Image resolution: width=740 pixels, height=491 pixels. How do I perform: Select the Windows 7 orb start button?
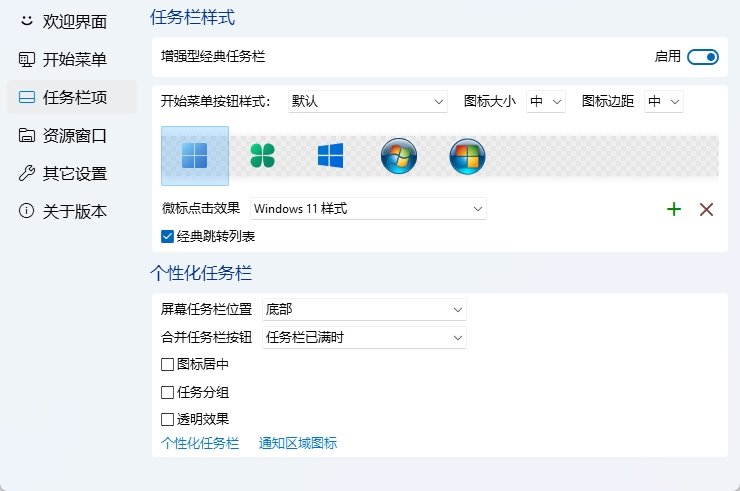399,156
